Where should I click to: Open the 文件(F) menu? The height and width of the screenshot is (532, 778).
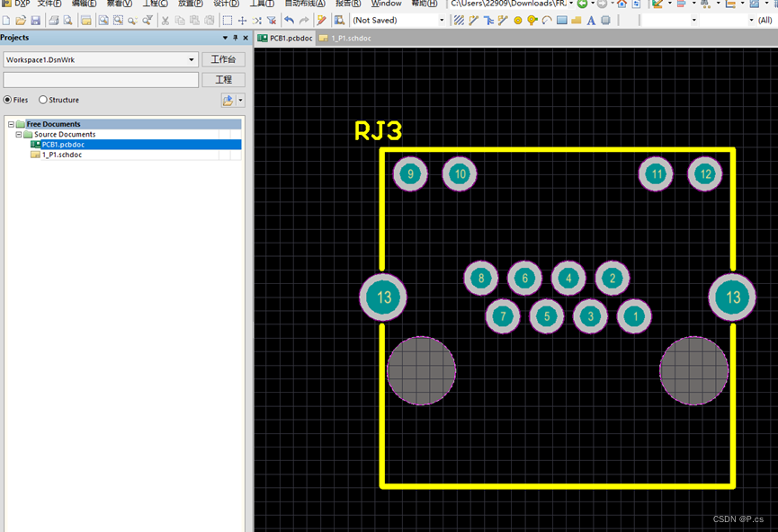[x=49, y=4]
